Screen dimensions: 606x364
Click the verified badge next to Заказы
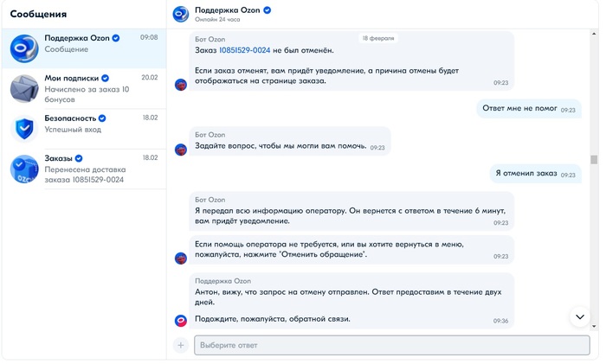coord(79,158)
